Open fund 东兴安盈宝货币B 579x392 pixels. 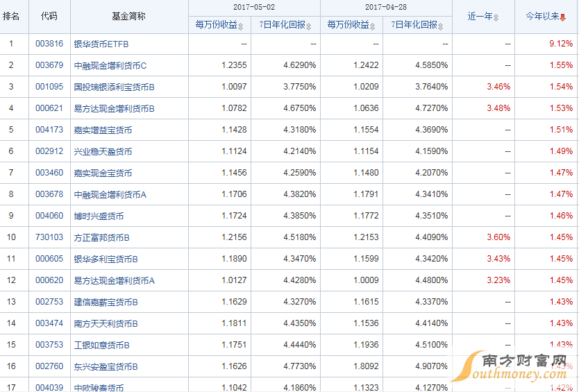[x=106, y=366]
